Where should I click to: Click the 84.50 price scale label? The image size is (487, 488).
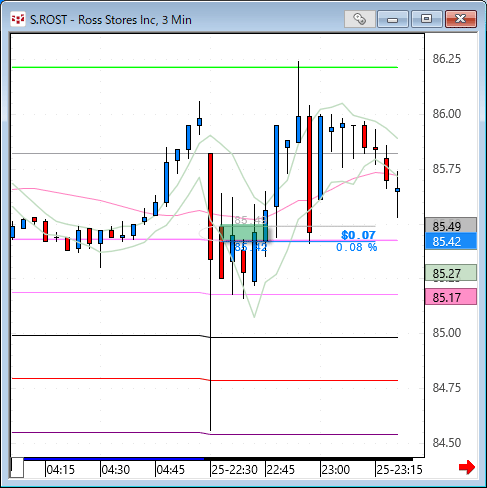tap(447, 443)
